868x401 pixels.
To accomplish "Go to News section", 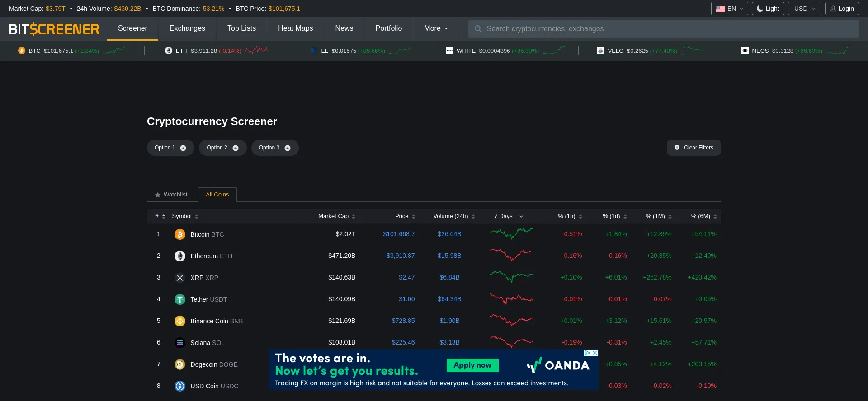I will pos(344,28).
